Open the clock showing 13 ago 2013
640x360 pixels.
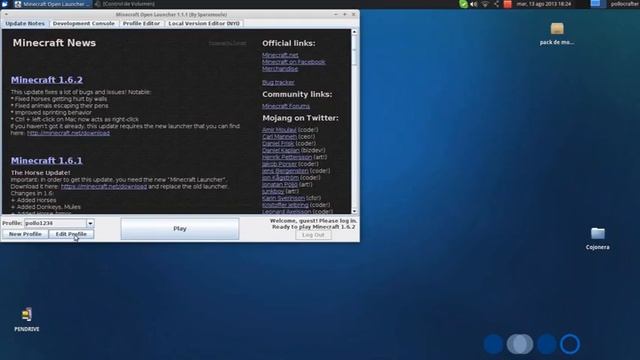point(544,4)
